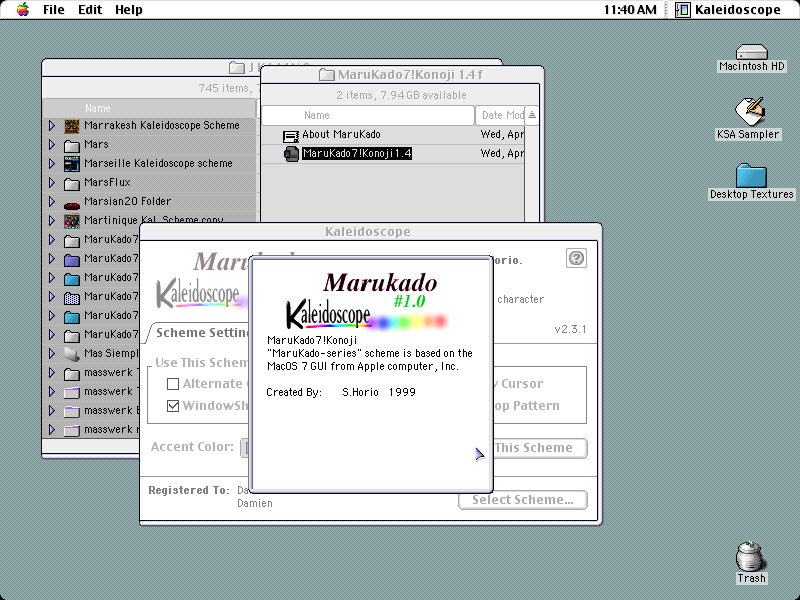Toggle sort order button beside Date Mod
Viewport: 800px width, 600px height.
coord(532,115)
